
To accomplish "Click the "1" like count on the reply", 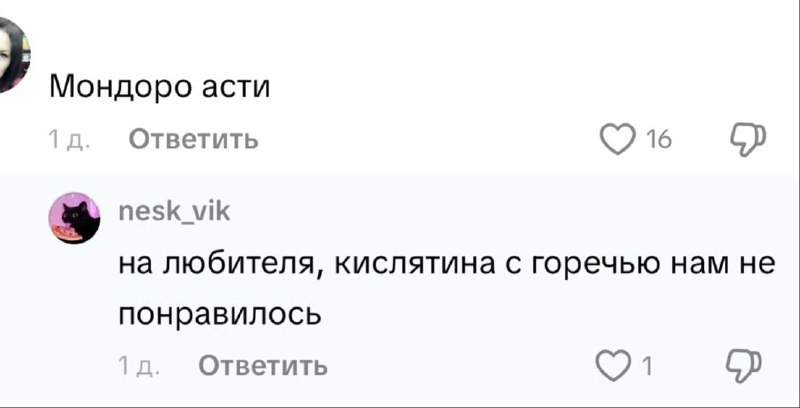I will point(647,367).
